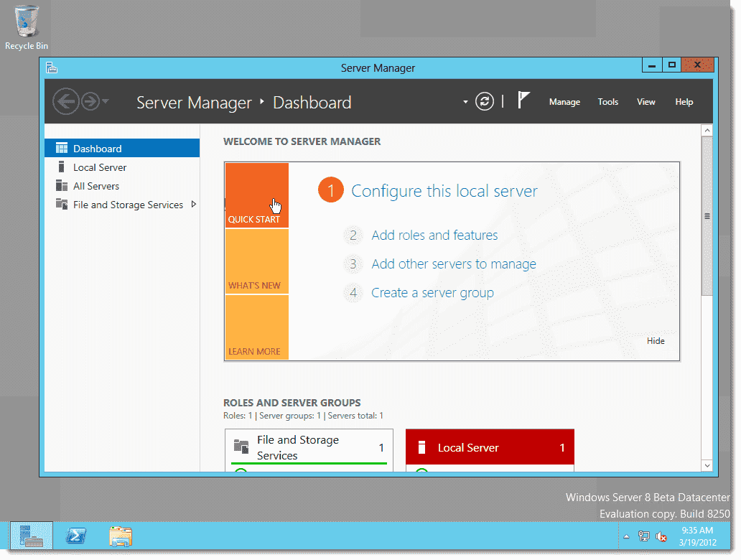
Task: Select the QUICK START tile
Action: (256, 195)
